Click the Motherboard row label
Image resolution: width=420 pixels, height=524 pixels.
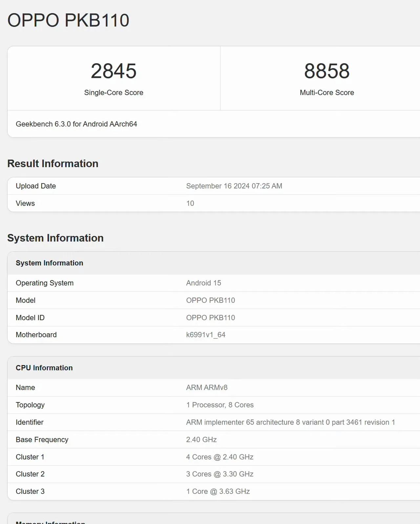(36, 335)
